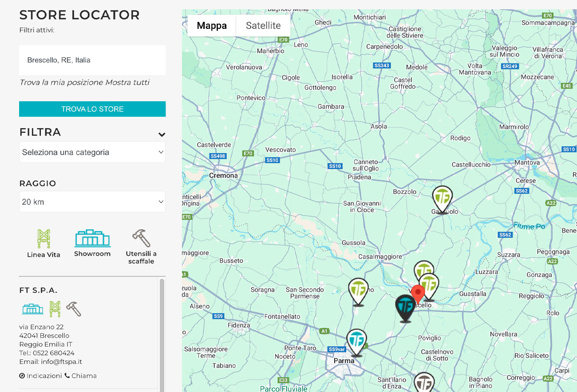577x392 pixels.
Task: Click the address via Enzano 22
Action: 41,326
